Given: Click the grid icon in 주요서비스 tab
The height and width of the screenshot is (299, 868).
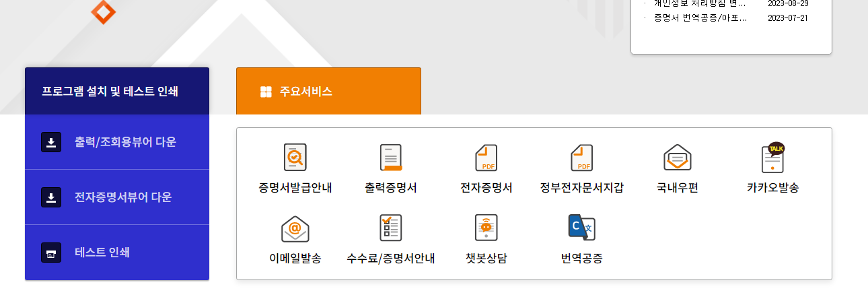Looking at the screenshot, I should point(266,92).
